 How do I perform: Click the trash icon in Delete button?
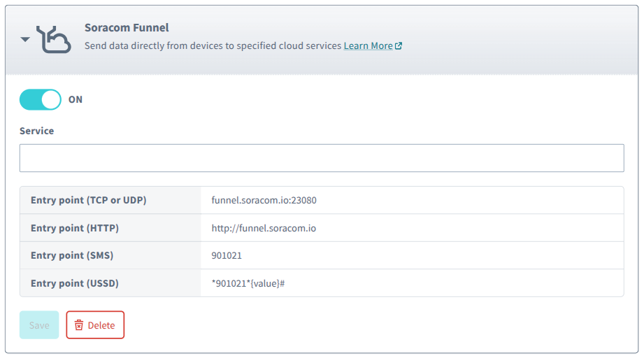click(x=79, y=325)
